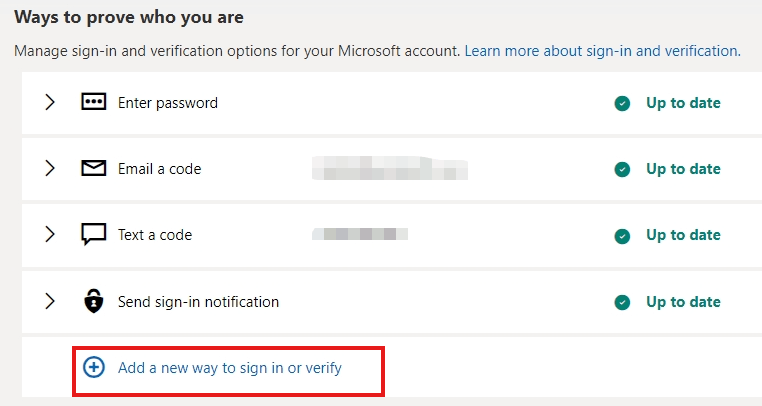This screenshot has width=762, height=406.
Task: Click green check in Send sign-in notification row
Action: 622,302
